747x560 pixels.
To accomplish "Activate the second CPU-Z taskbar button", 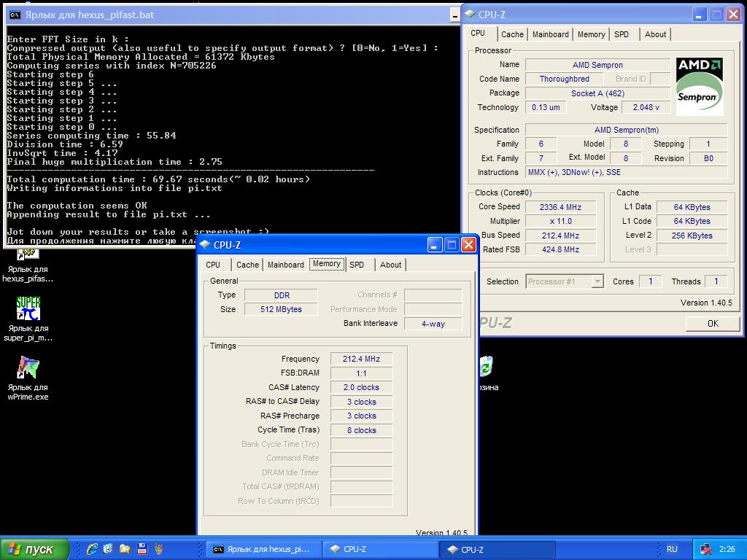I will click(498, 550).
